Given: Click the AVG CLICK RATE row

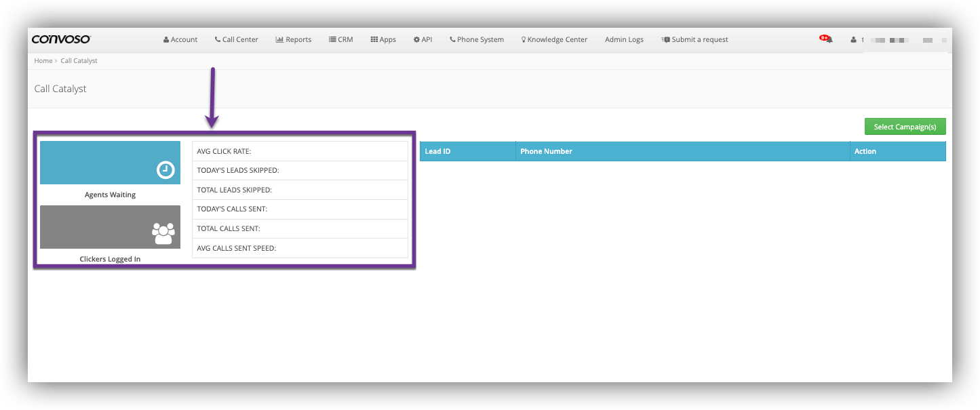Looking at the screenshot, I should coord(300,151).
